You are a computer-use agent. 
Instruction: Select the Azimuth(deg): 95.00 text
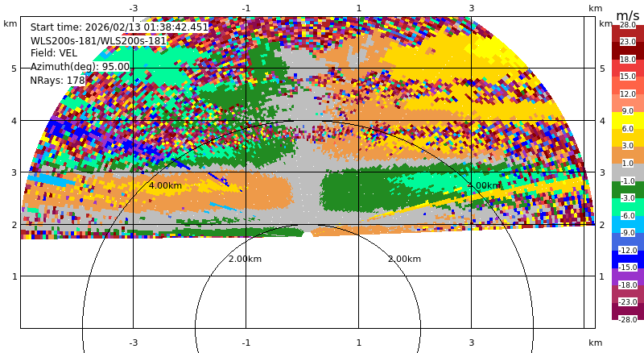(80, 67)
